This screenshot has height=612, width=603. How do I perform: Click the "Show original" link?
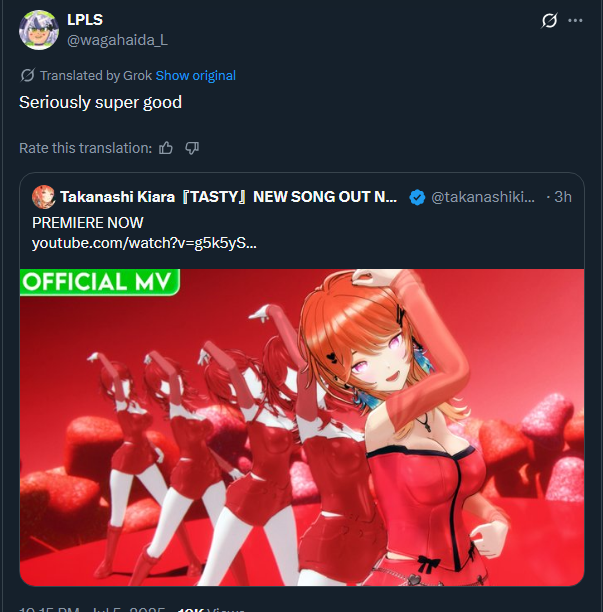[196, 75]
